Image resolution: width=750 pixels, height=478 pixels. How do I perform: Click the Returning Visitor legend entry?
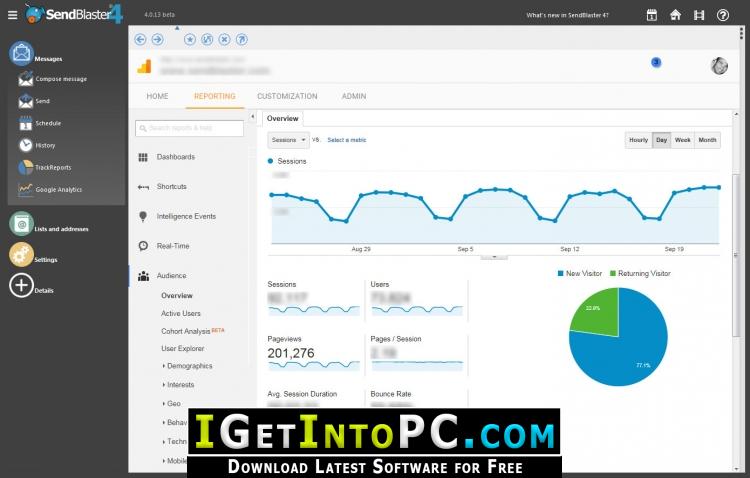(640, 274)
